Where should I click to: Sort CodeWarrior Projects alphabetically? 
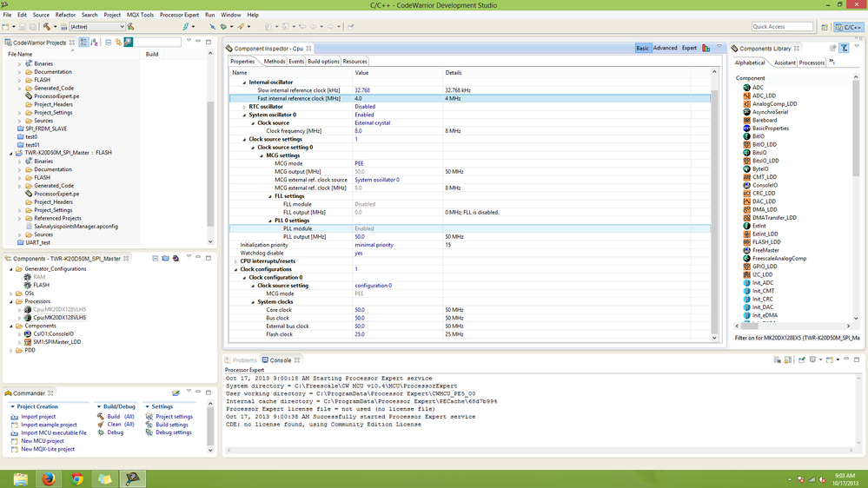[94, 42]
